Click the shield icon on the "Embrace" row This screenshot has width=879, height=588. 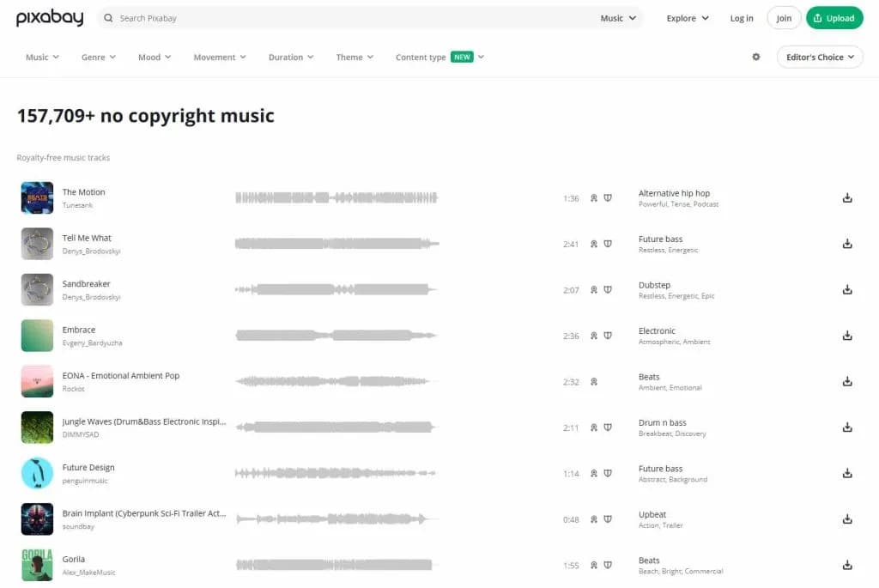click(x=609, y=336)
